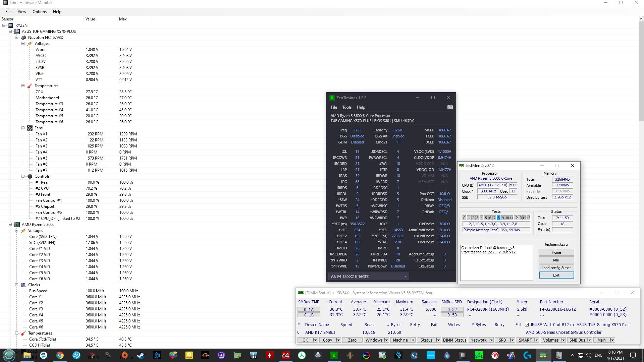The width and height of the screenshot is (644, 362).
Task: Click the DIMM Status button in SIV
Action: coord(454,340)
